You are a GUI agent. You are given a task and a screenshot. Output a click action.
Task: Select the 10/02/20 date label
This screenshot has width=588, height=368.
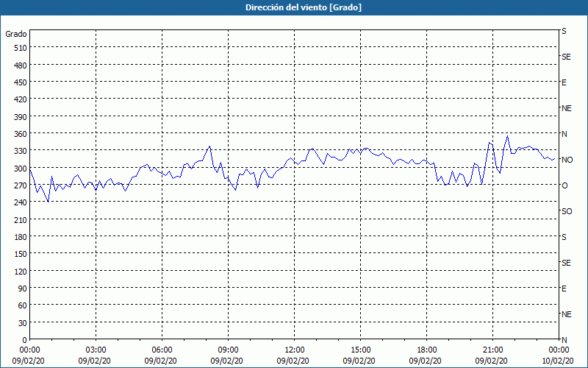558,361
